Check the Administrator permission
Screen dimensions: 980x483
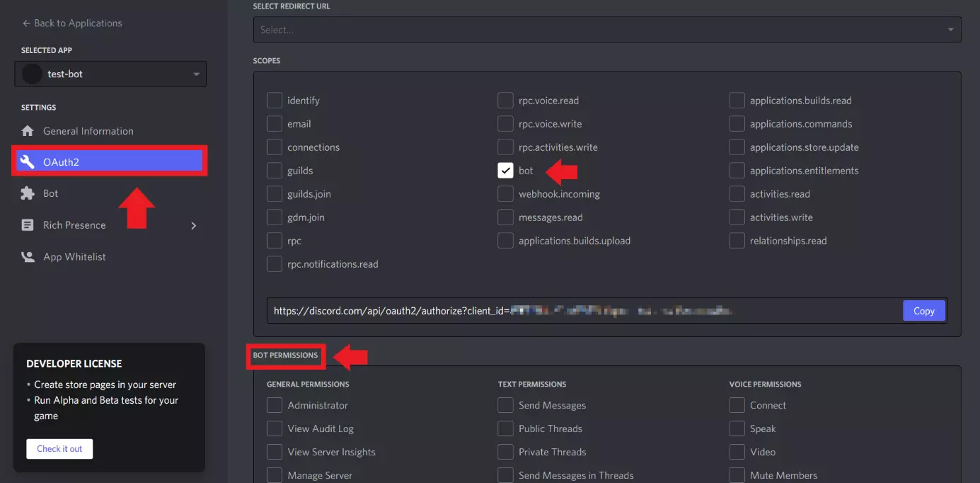[275, 405]
